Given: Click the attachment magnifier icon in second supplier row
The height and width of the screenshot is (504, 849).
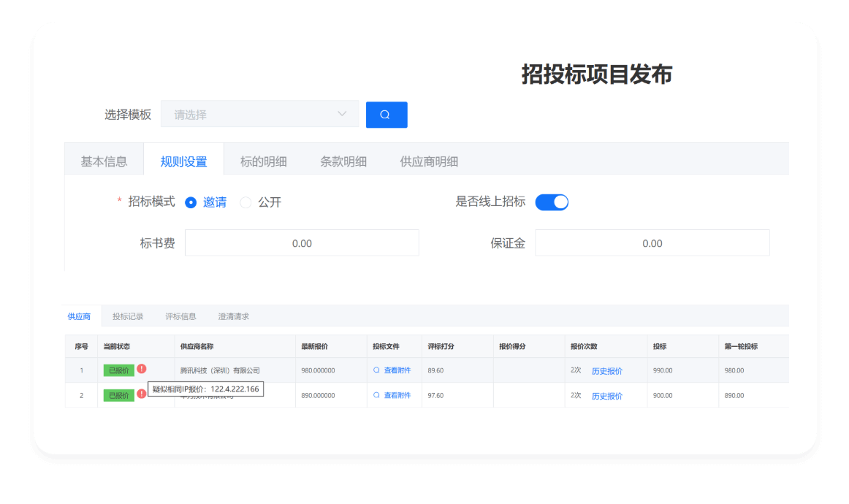Looking at the screenshot, I should pyautogui.click(x=376, y=395).
